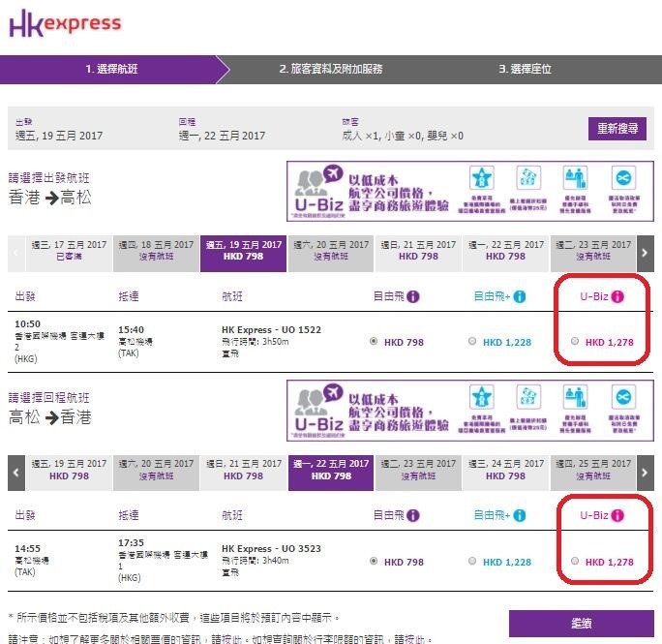Image resolution: width=662 pixels, height=644 pixels.
Task: Click info icon next to outbound 自由飛+
Action: (521, 296)
